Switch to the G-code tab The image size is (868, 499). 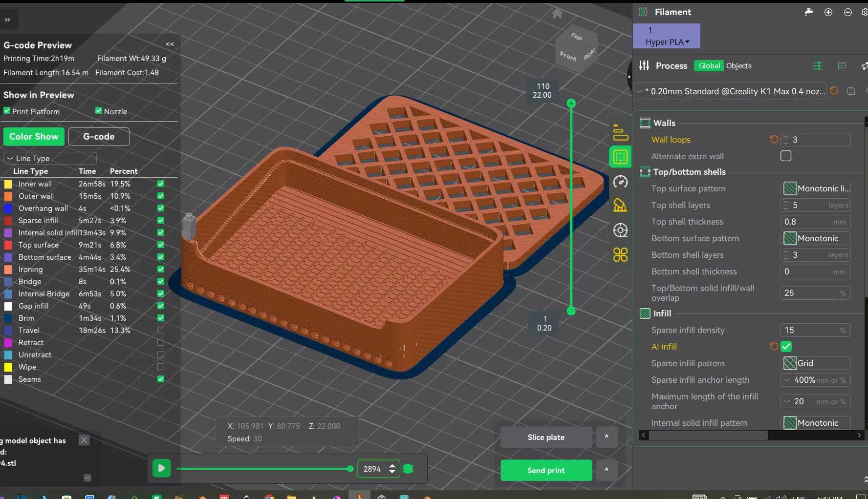(x=99, y=137)
